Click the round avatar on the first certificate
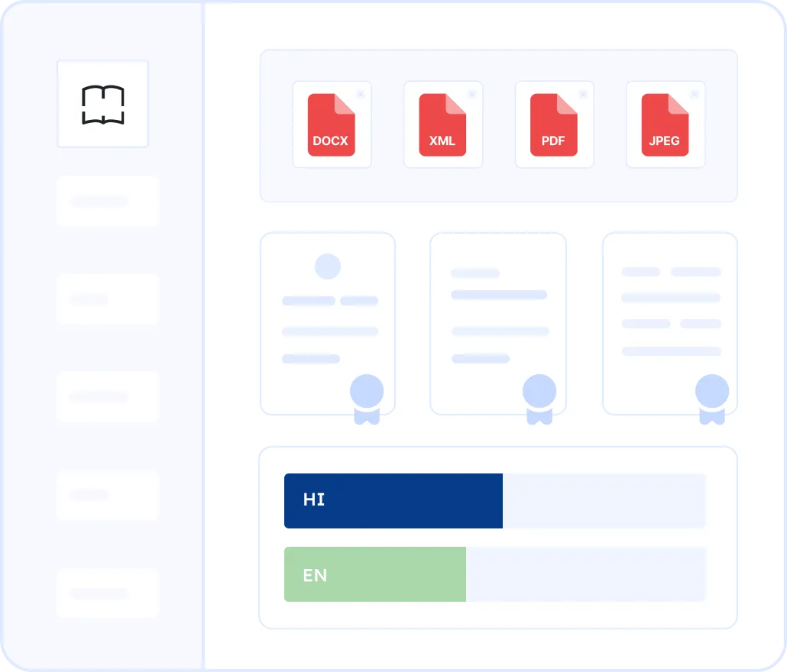Viewport: 787px width, 672px height. pos(328,267)
